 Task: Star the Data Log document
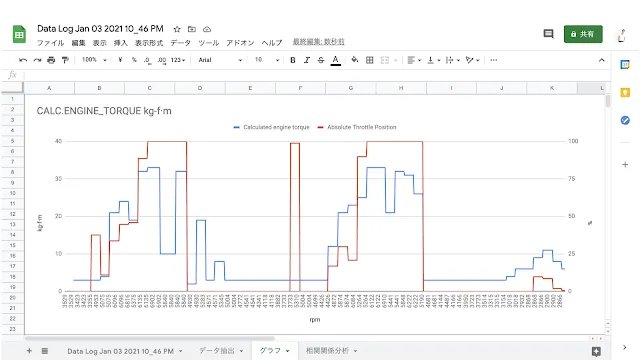177,29
